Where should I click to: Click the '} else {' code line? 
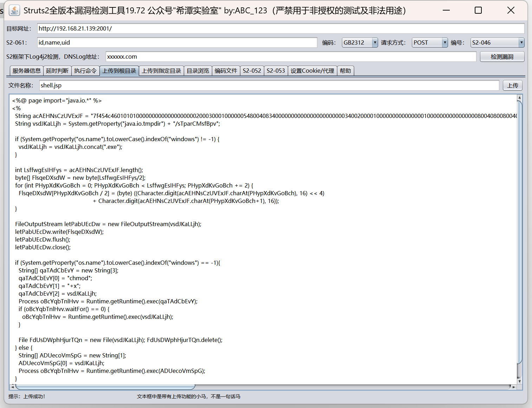[x=24, y=348]
